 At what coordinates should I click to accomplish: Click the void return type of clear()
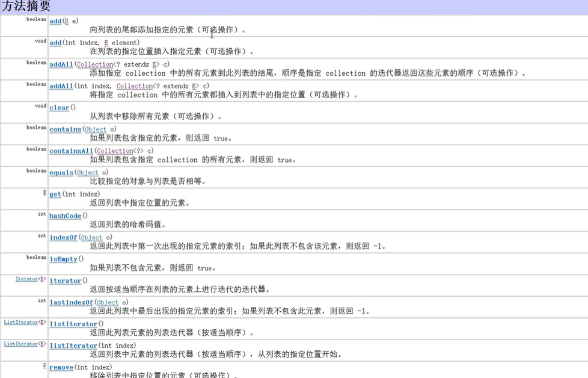coord(40,106)
